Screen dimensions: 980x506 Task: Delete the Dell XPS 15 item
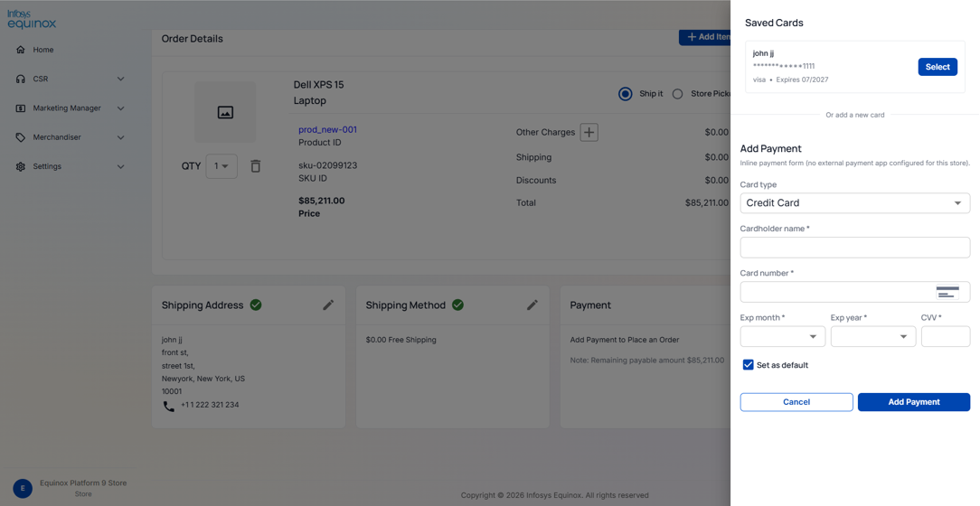256,166
